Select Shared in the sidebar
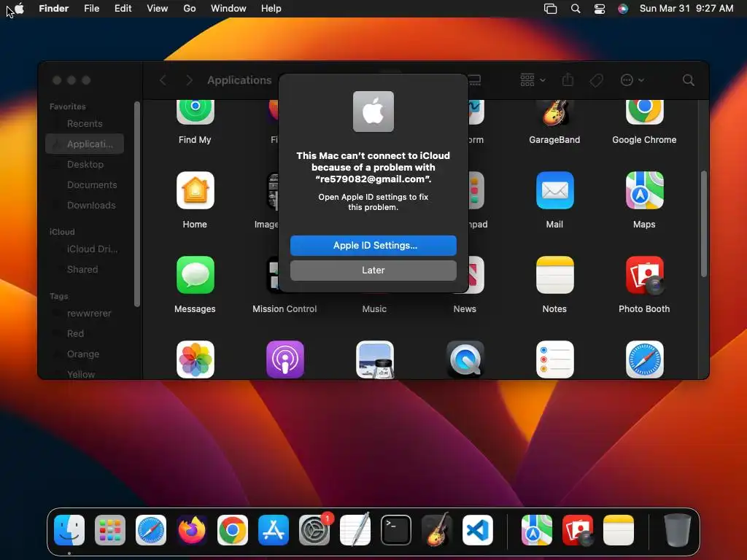This screenshot has width=747, height=560. pyautogui.click(x=85, y=270)
